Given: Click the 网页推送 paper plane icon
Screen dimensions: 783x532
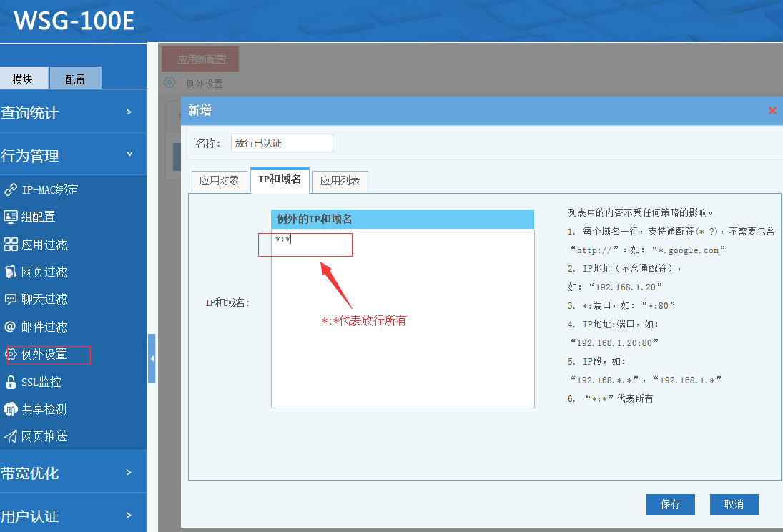Looking at the screenshot, I should pyautogui.click(x=11, y=437).
